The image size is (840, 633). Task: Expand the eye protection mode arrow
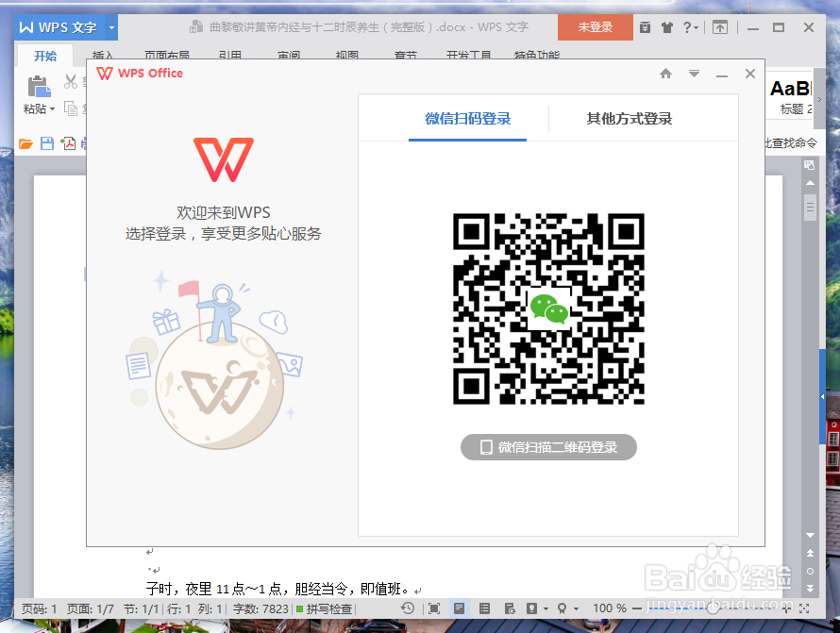(x=546, y=608)
